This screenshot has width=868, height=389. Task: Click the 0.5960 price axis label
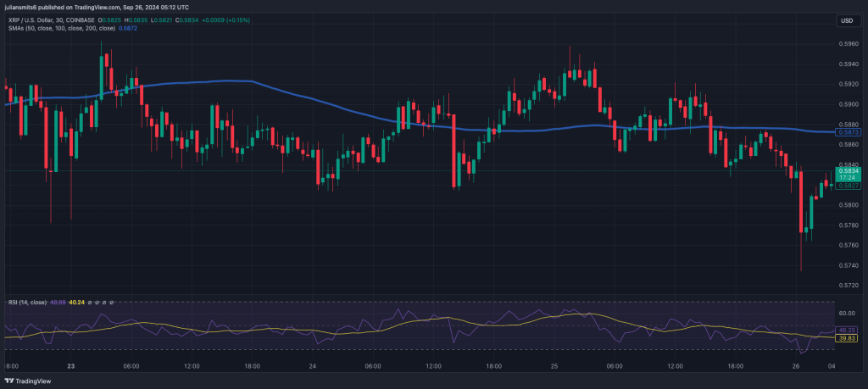(x=849, y=44)
